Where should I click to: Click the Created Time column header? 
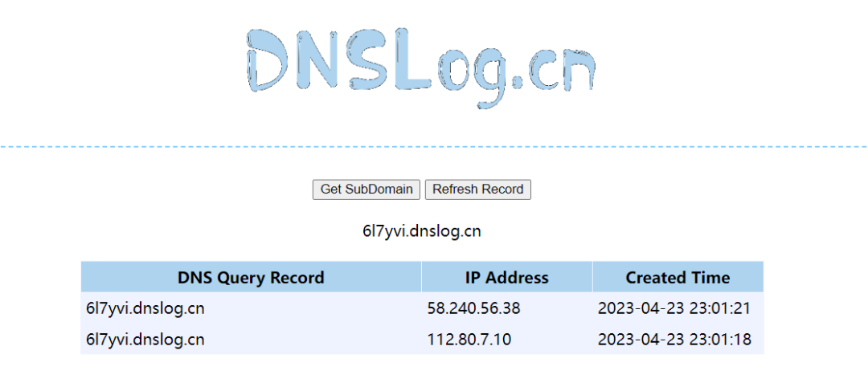[x=678, y=277]
